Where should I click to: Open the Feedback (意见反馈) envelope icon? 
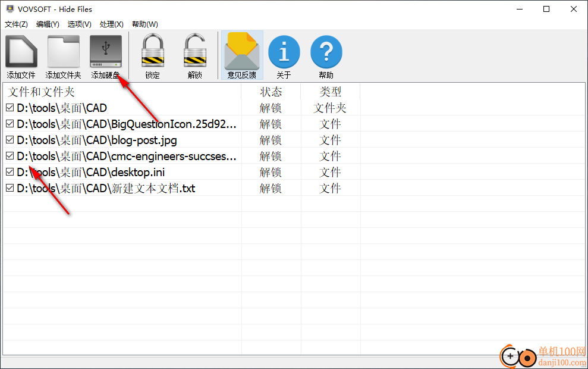pyautogui.click(x=242, y=51)
